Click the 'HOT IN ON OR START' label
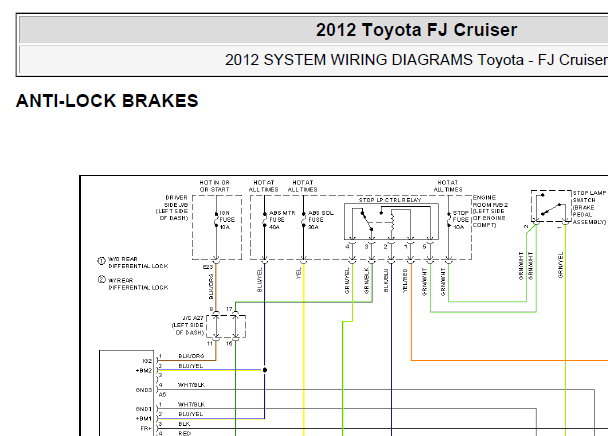Viewport: 608px width, 436px height. [x=214, y=186]
